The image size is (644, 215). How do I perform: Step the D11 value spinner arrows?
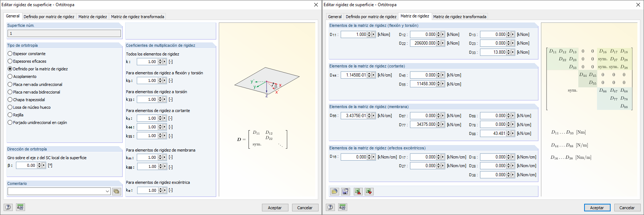369,34
